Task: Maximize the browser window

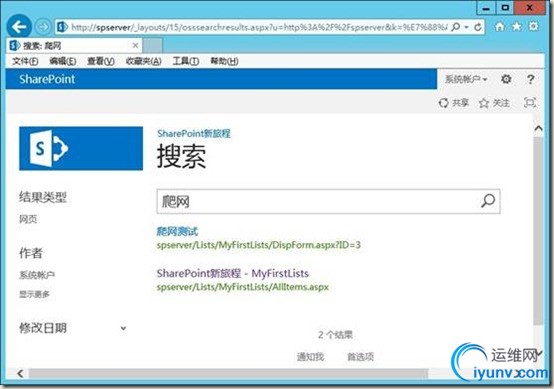Action: (505, 8)
